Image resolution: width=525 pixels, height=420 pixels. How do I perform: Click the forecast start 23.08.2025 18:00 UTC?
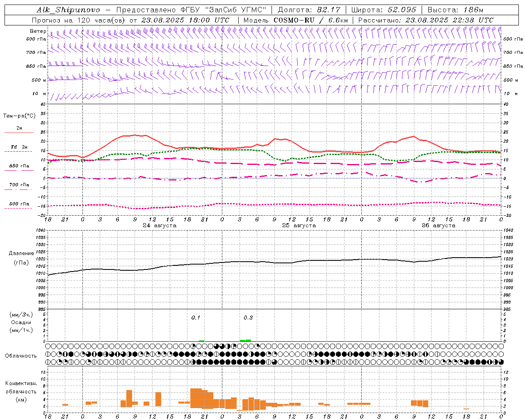point(185,20)
